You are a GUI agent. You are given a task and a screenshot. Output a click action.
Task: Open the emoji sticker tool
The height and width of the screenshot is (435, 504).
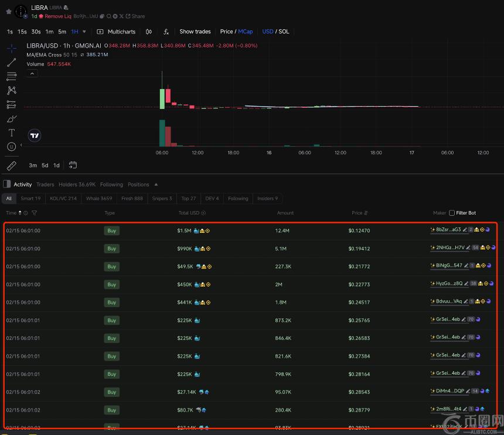(12, 147)
